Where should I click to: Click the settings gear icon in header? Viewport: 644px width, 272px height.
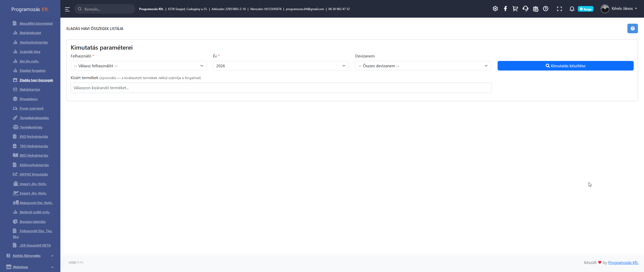495,9
